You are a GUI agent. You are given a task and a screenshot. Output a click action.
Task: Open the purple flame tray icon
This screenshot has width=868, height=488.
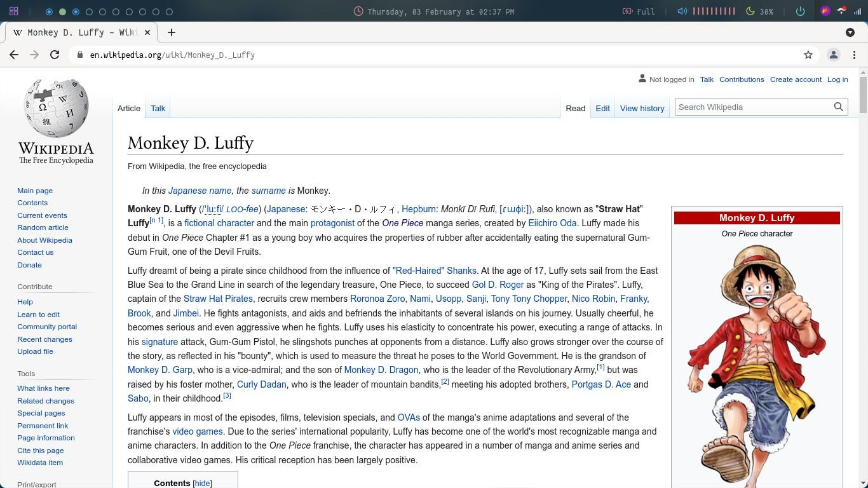(825, 11)
